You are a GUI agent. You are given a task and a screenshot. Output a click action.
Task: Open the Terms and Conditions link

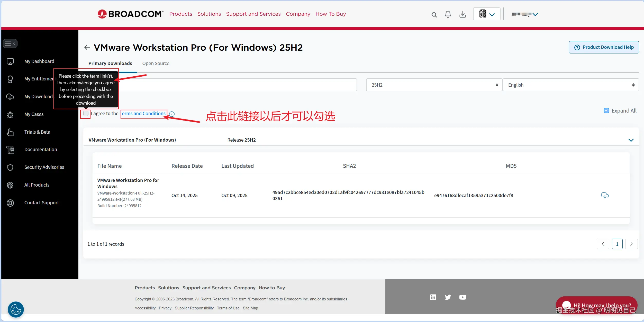pos(143,113)
